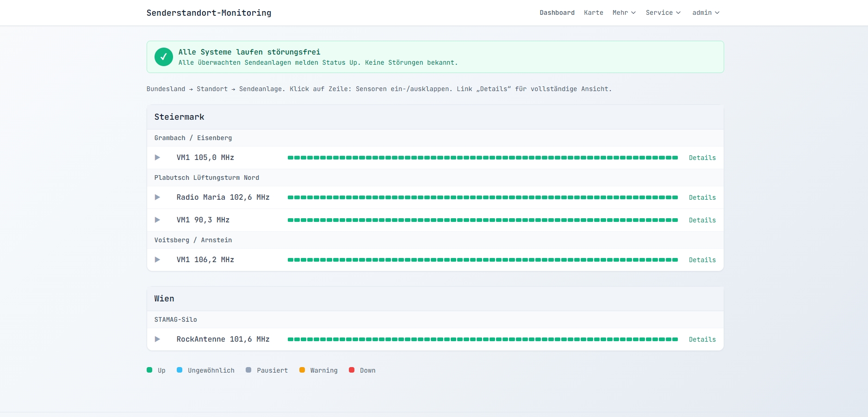Open Details for Radio Maria 102,6 MHz

click(x=702, y=197)
